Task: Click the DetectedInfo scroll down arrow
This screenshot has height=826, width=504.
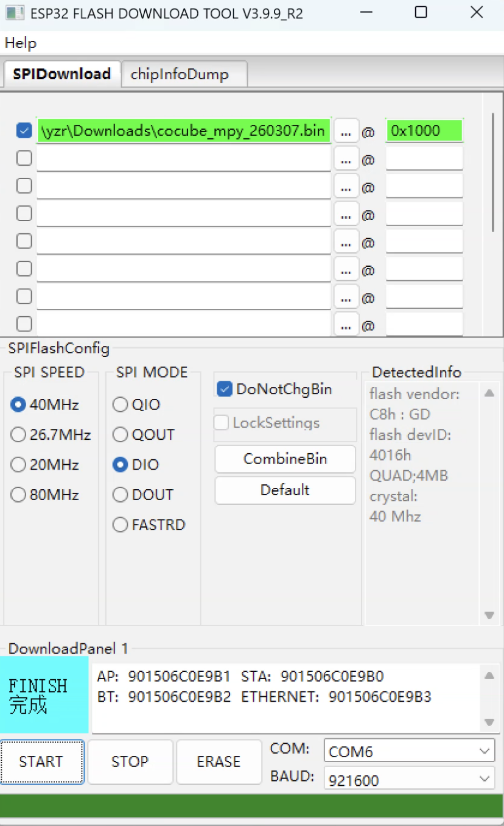Action: [489, 615]
